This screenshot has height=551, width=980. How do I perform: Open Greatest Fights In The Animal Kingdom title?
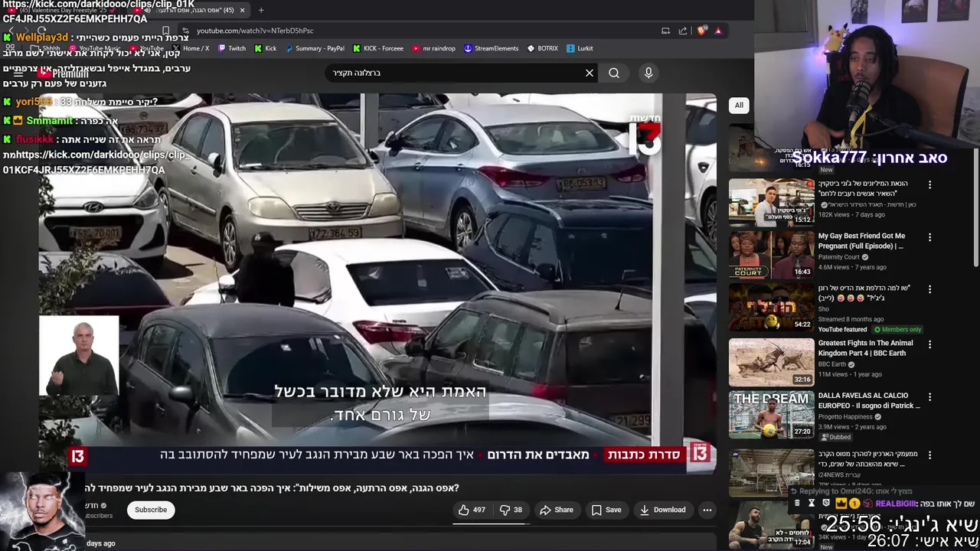(x=865, y=348)
